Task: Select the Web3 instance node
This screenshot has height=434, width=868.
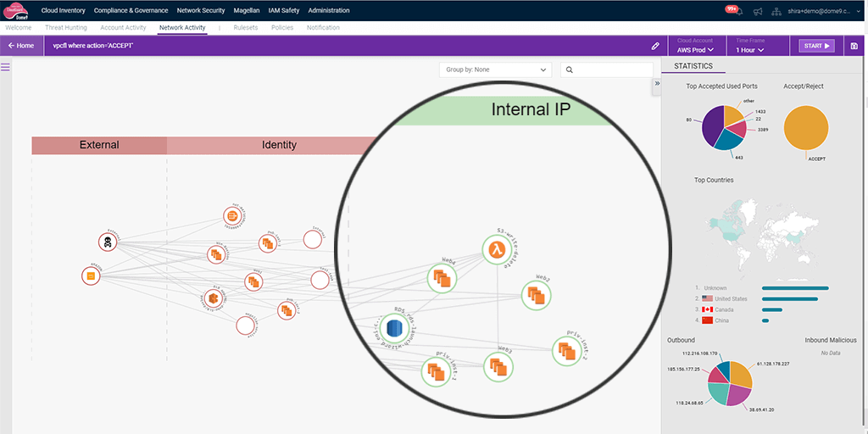Action: 498,367
